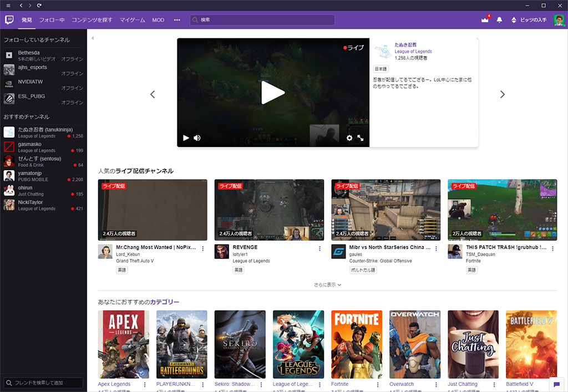568x392 pixels.
Task: Open the more options ellipsis in navigation
Action: tap(177, 20)
